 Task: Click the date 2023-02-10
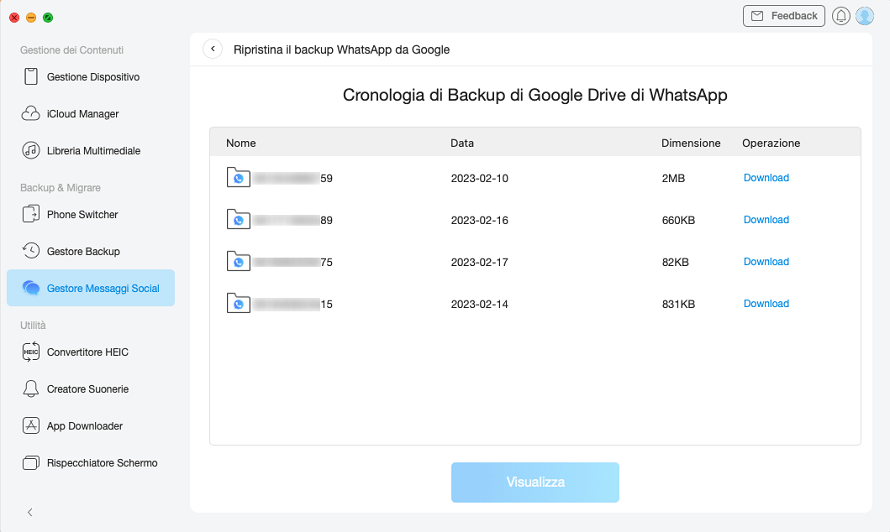(x=480, y=178)
